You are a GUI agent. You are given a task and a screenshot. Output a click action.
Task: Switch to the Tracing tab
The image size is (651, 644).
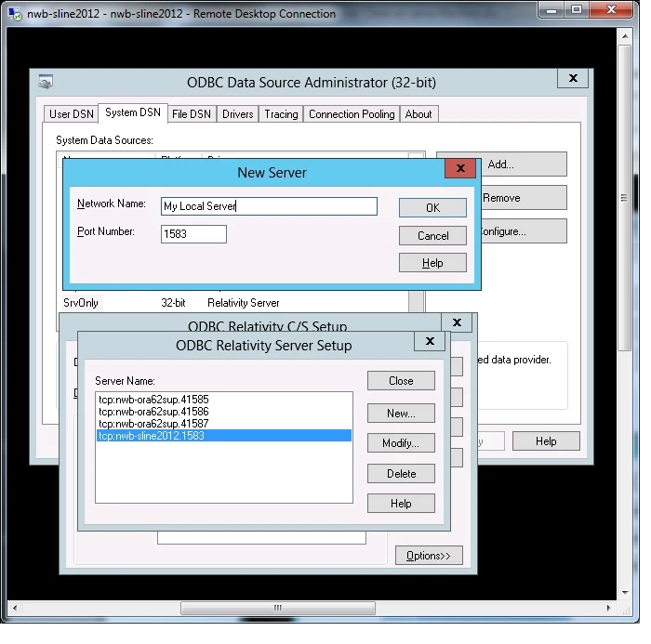281,114
